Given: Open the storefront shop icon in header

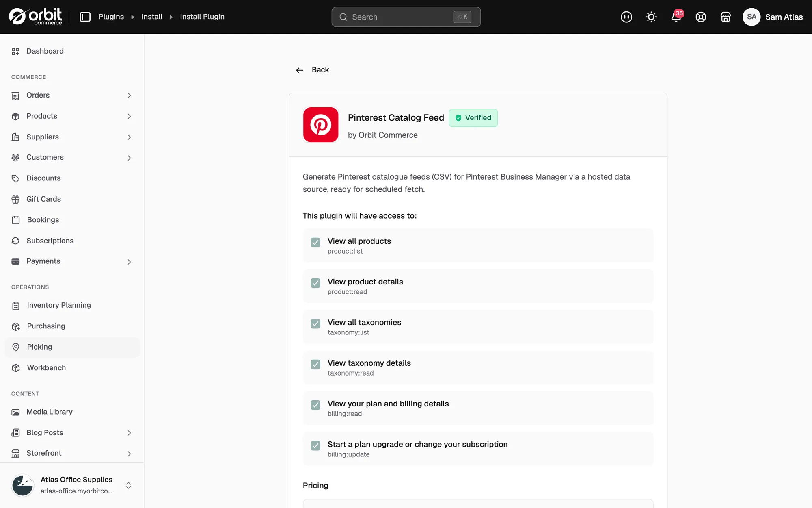Looking at the screenshot, I should coord(726,17).
